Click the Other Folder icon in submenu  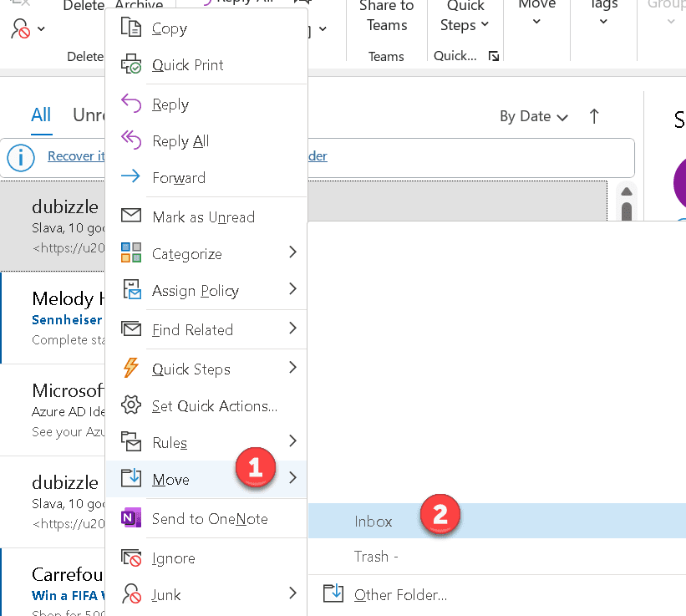pyautogui.click(x=333, y=593)
